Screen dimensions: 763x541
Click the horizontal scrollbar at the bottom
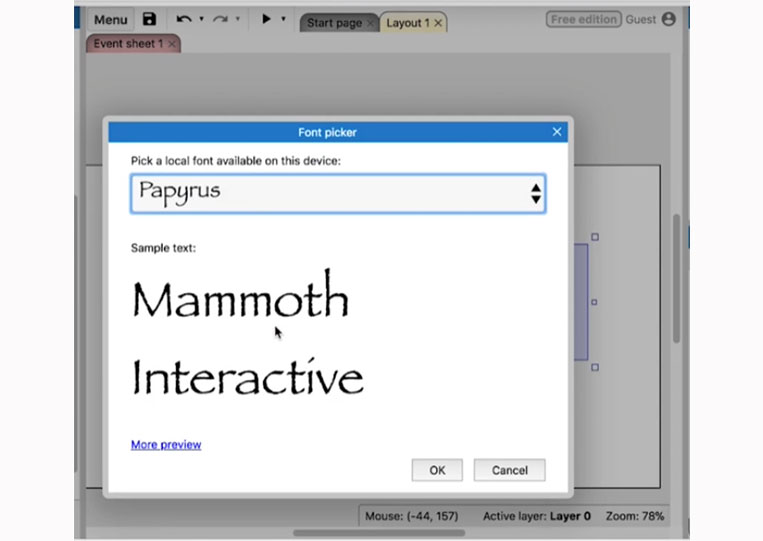click(379, 533)
